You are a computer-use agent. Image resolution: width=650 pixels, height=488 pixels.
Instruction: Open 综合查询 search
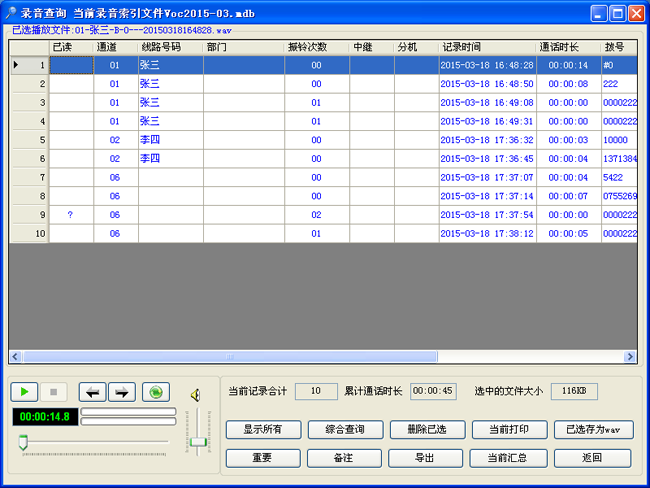(x=344, y=430)
